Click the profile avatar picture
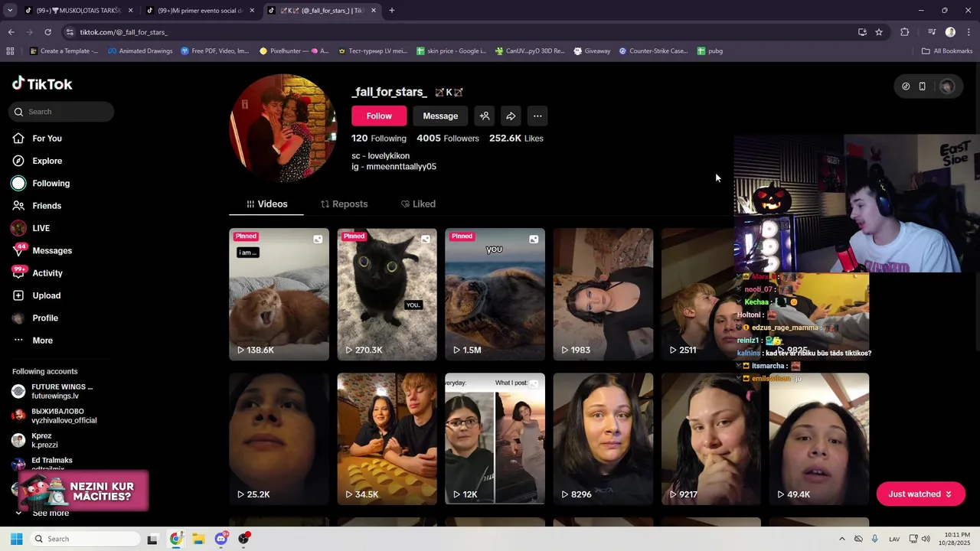 click(283, 128)
